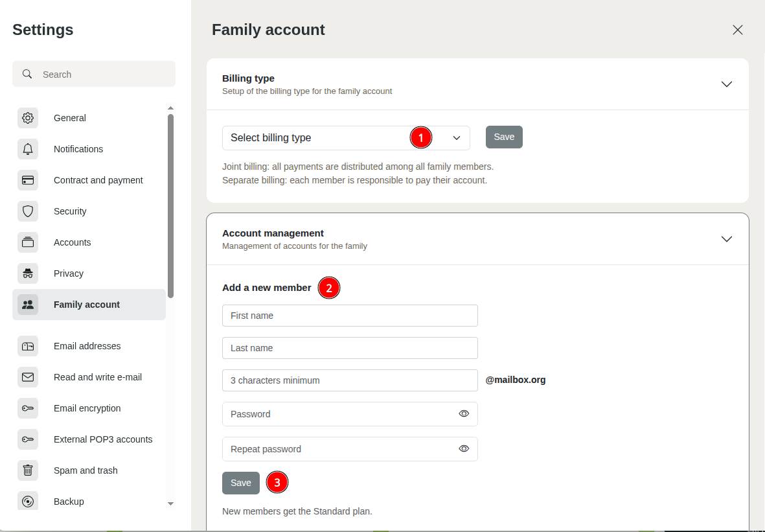Collapse the Account management section
The width and height of the screenshot is (765, 532).
[727, 239]
